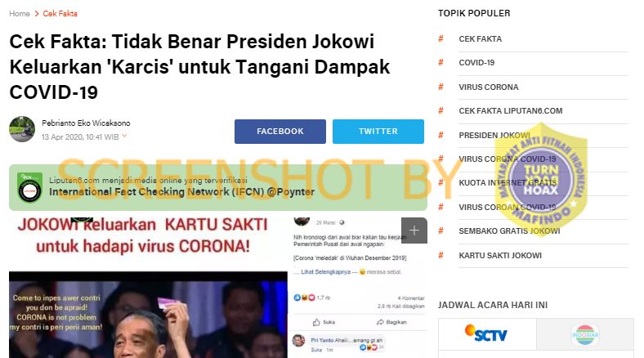Viewport: 644px width, 358px height.
Task: Select the KUOTA INTERNET GRATIS topic
Action: [508, 183]
